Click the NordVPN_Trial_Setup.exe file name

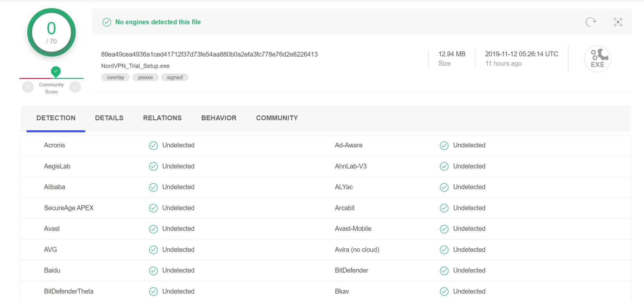(x=135, y=66)
